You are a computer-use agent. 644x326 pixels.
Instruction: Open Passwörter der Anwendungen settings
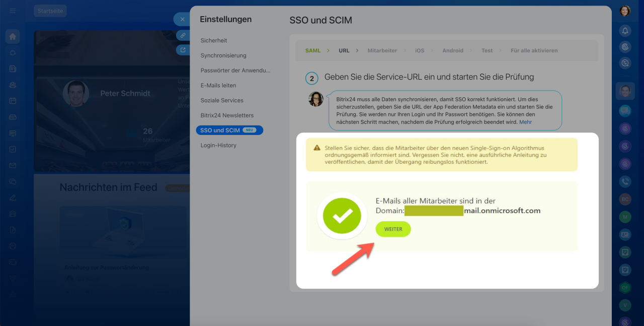(235, 71)
